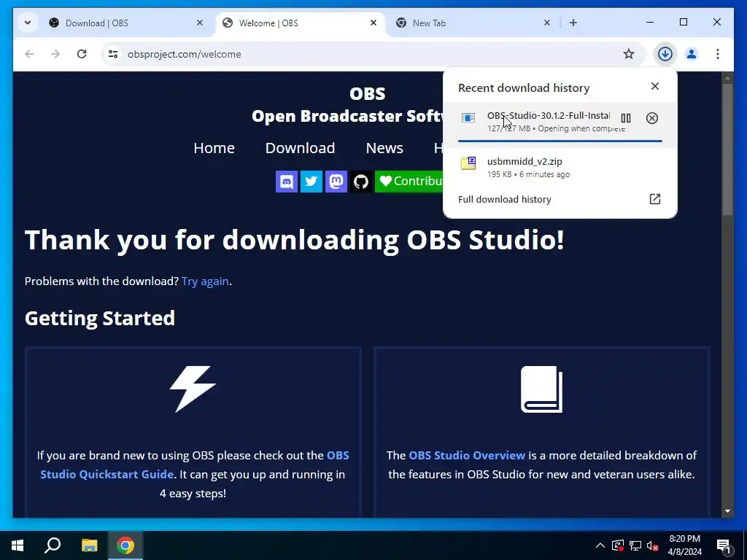Click the Try again link

(x=205, y=281)
